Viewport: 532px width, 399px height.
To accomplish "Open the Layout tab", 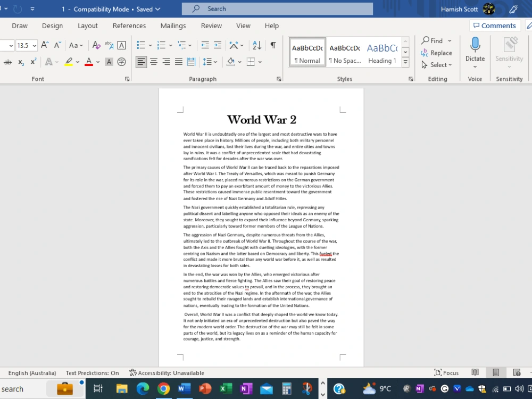I will (88, 26).
